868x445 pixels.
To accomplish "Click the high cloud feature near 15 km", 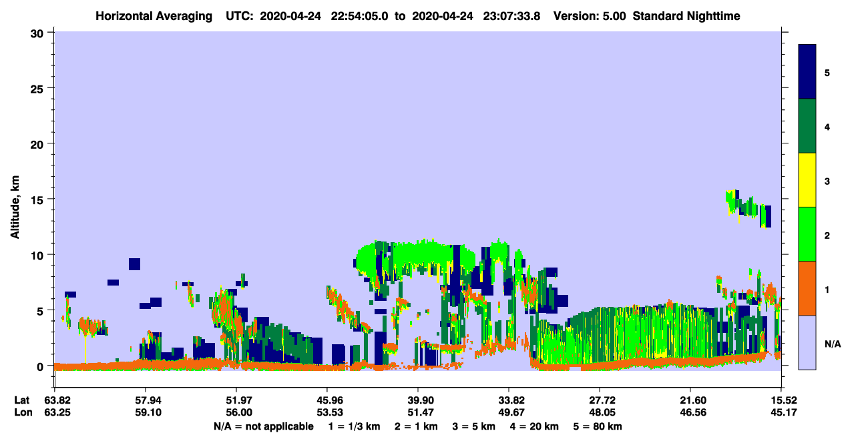I will pos(748,207).
